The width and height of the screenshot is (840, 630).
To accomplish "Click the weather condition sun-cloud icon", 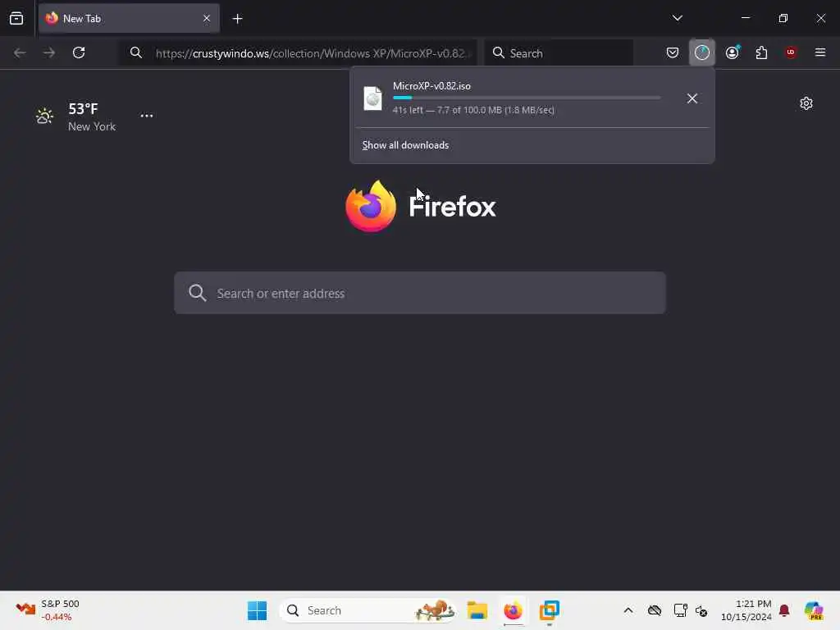I will click(x=44, y=116).
